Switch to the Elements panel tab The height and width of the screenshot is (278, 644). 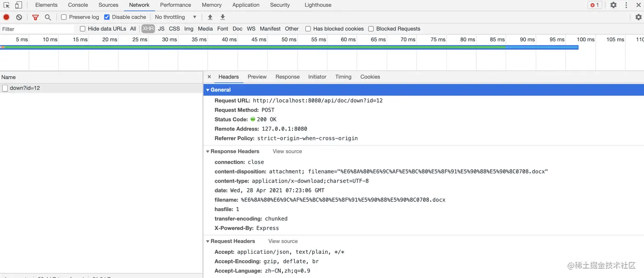[46, 5]
